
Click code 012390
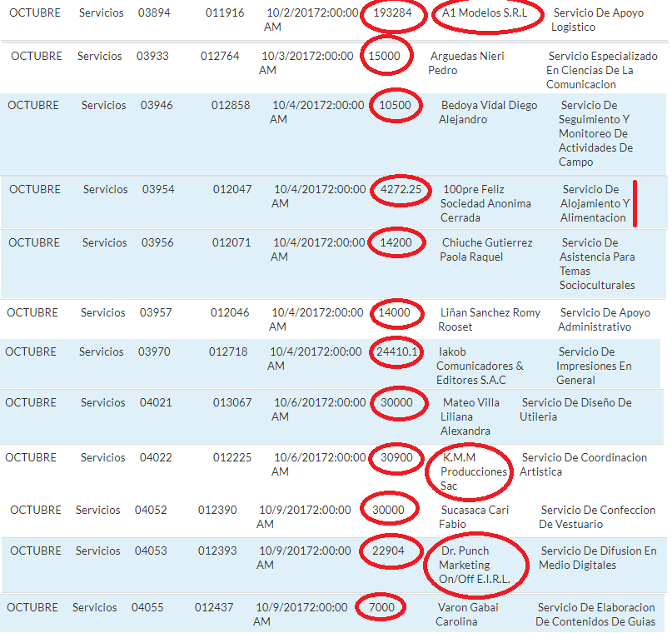[x=217, y=511]
